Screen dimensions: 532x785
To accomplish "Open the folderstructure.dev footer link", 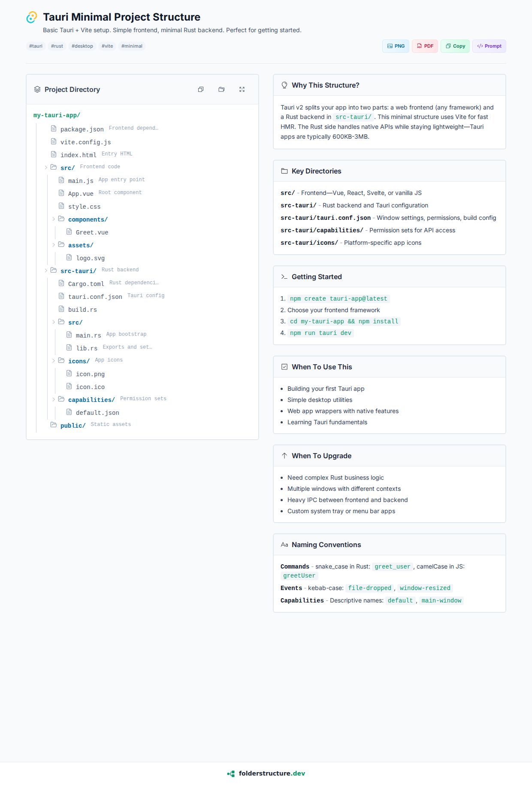I will [x=272, y=773].
